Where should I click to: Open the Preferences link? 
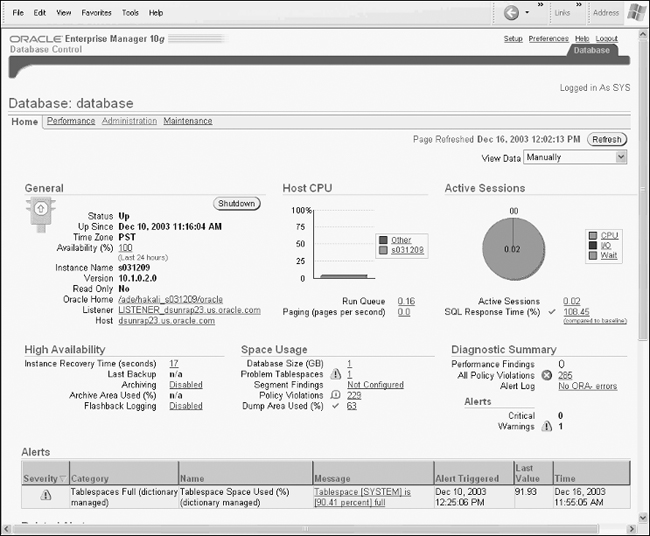tap(548, 39)
